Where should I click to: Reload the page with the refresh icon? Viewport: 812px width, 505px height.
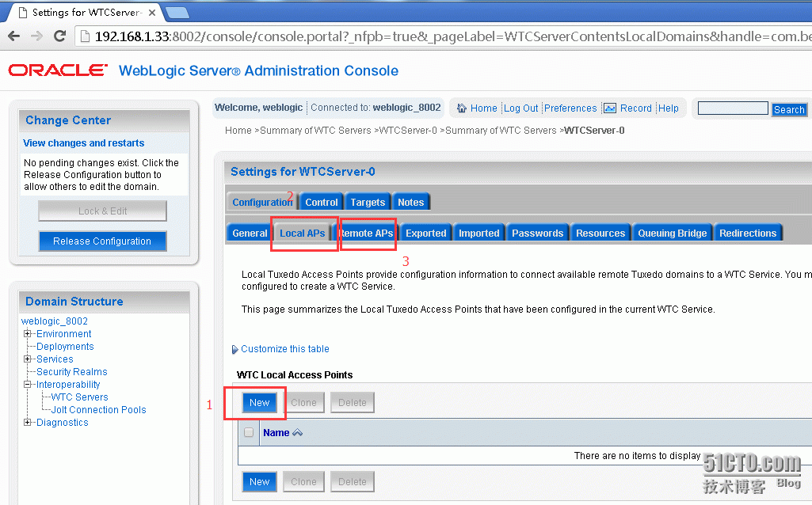point(60,36)
